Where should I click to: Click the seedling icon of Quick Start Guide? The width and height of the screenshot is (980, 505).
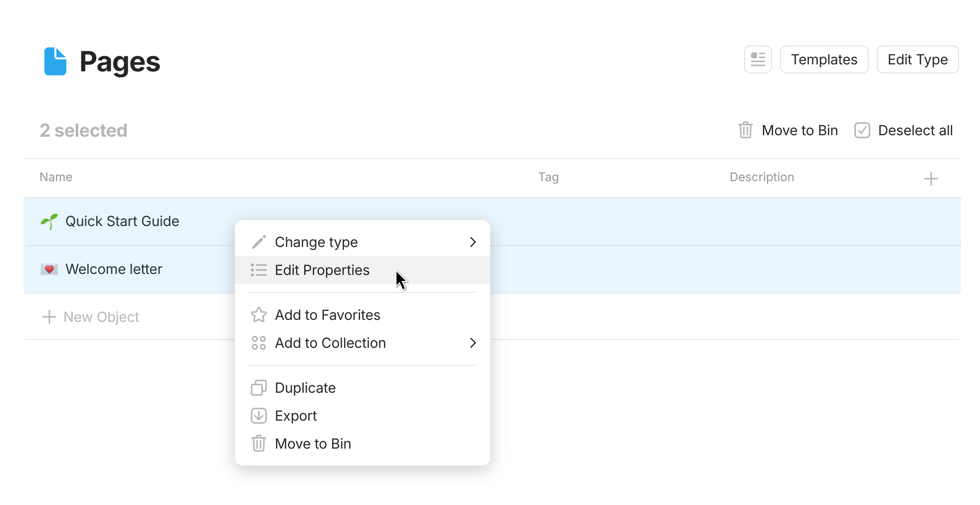[49, 221]
